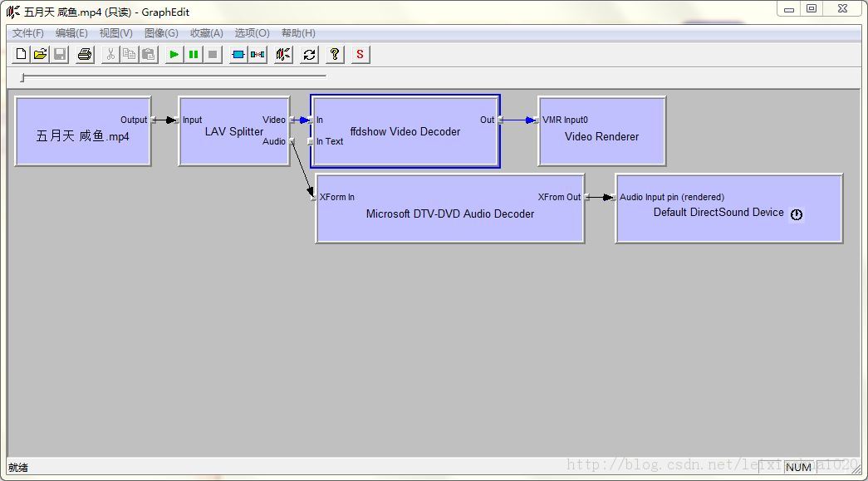
Task: Click the red S toolbar icon
Action: (x=360, y=54)
